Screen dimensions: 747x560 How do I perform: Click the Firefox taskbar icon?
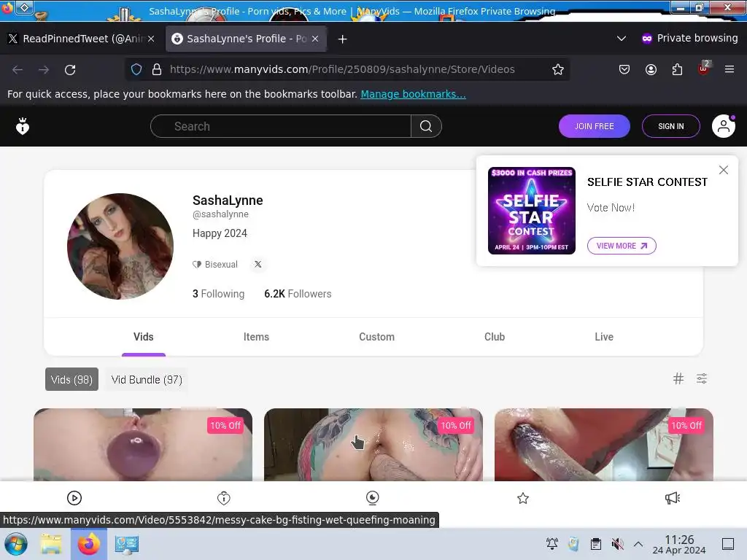(x=88, y=544)
